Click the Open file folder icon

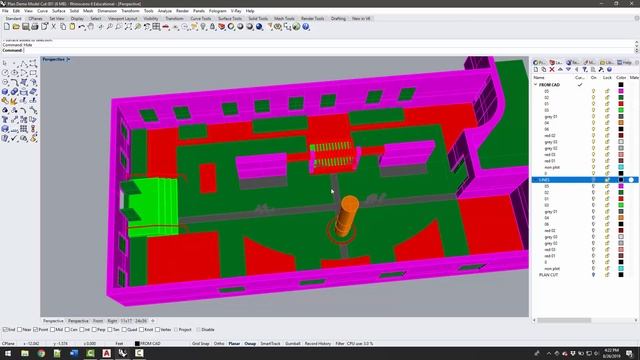(x=16, y=27)
